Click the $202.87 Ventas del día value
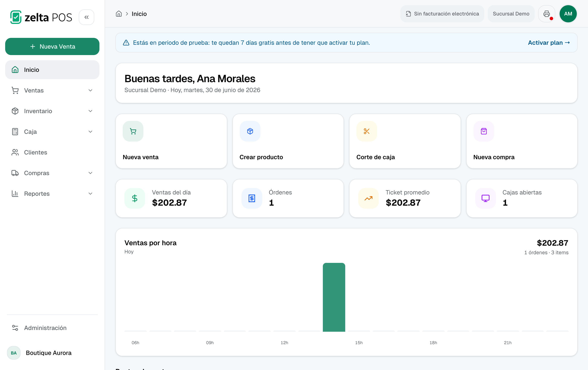Image resolution: width=588 pixels, height=370 pixels. [x=169, y=203]
